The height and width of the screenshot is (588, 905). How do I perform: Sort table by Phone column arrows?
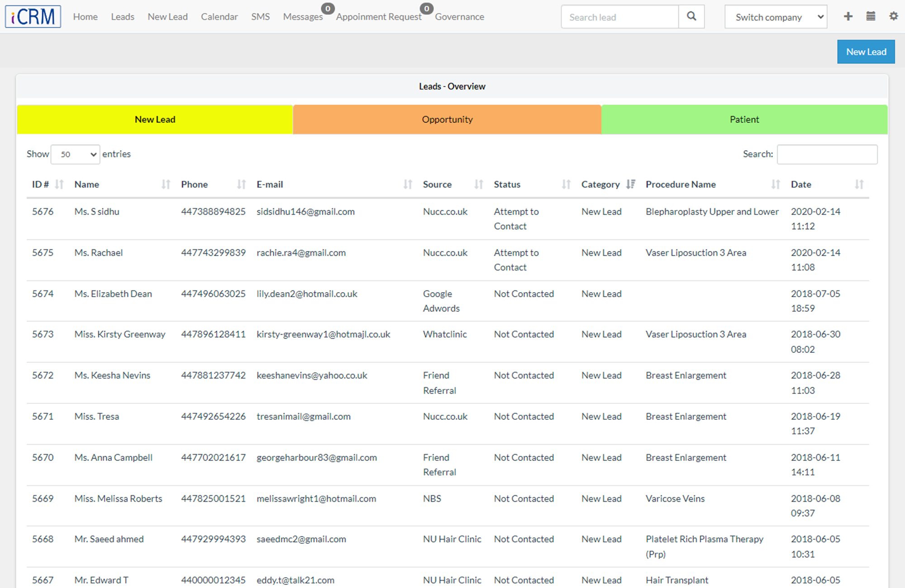(241, 185)
